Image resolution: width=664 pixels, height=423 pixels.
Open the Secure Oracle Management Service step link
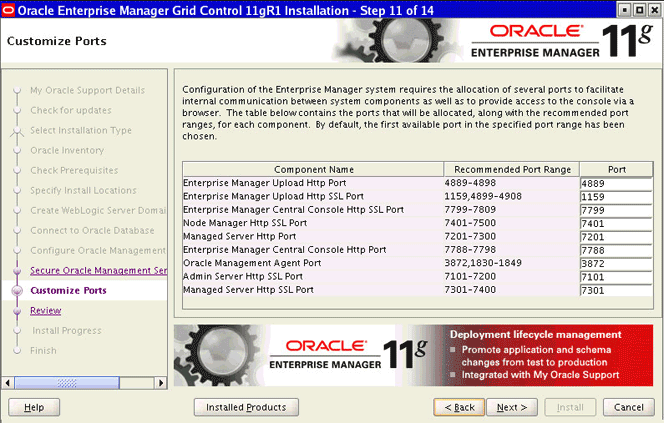pos(98,271)
